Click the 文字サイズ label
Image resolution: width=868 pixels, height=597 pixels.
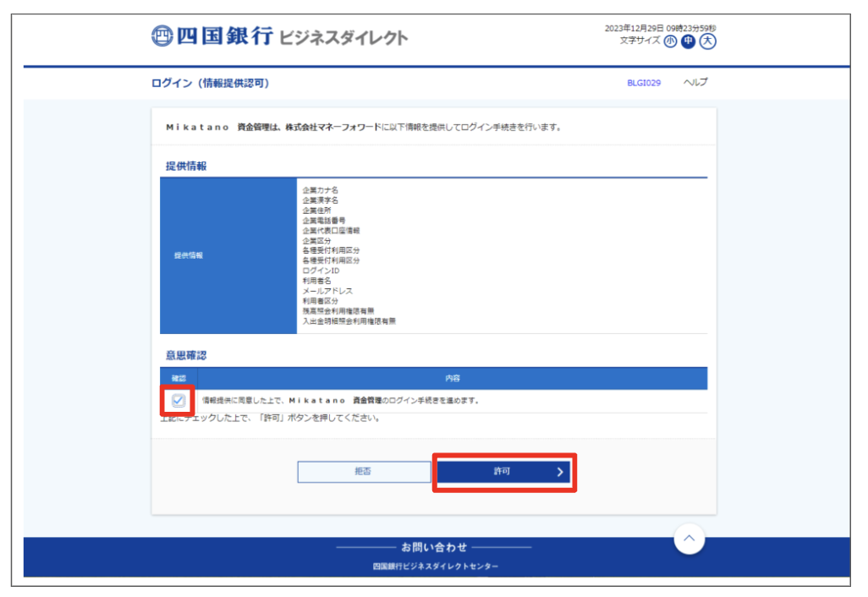pyautogui.click(x=640, y=41)
